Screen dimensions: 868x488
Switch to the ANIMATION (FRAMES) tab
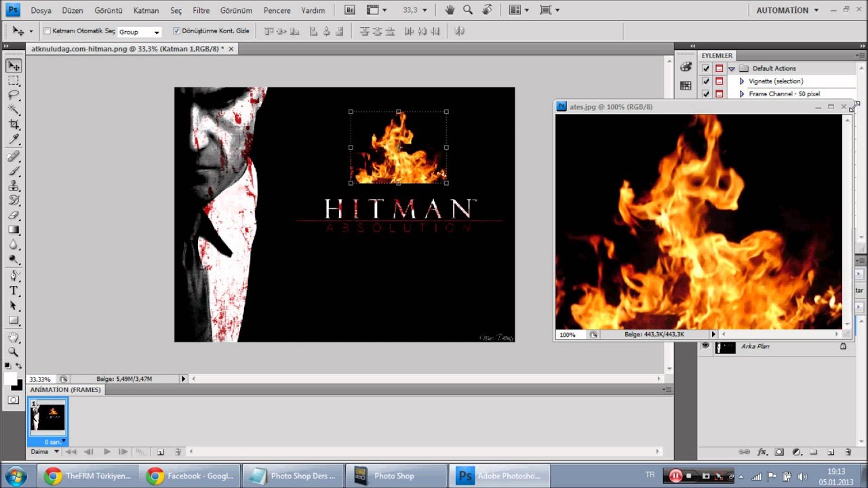(65, 390)
